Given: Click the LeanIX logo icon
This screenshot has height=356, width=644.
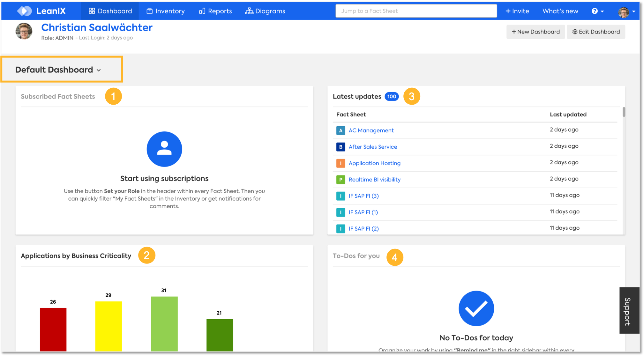Looking at the screenshot, I should [x=24, y=11].
